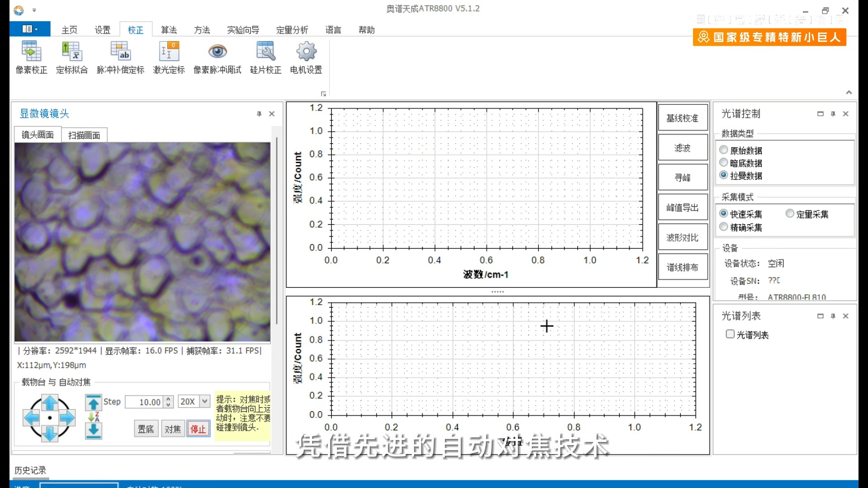Open the 历史记录 panel tab
This screenshot has height=488, width=868.
pyautogui.click(x=30, y=470)
